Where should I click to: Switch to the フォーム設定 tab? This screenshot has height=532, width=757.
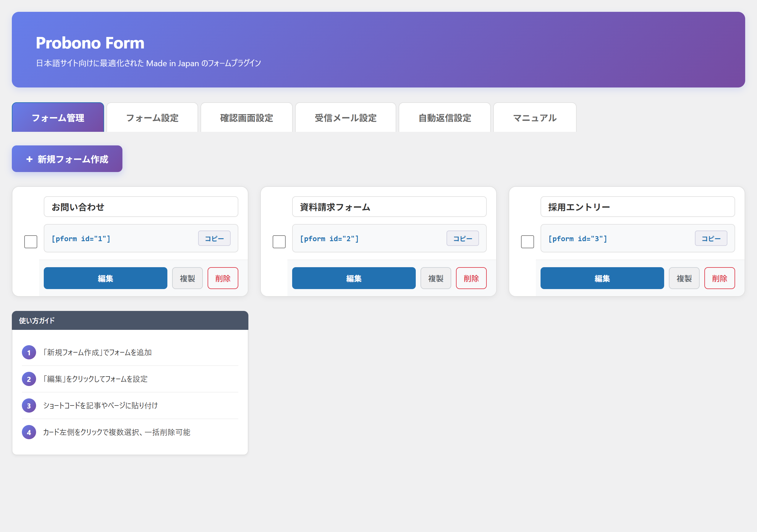pyautogui.click(x=152, y=117)
